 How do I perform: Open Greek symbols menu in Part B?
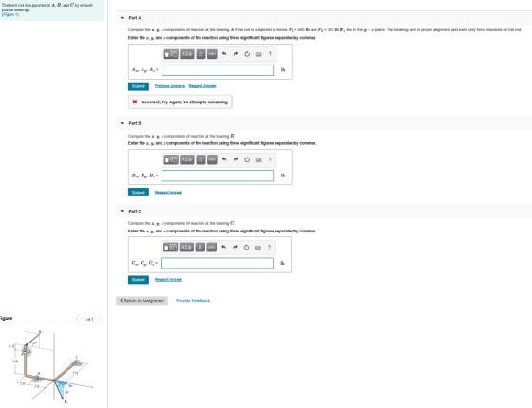[x=187, y=159]
